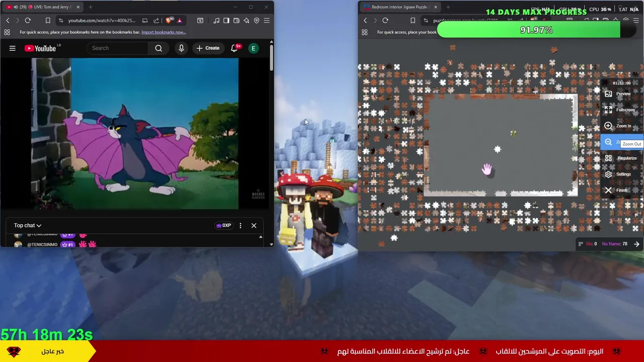Select the LIVE Tom and Jerry tab

point(43,7)
